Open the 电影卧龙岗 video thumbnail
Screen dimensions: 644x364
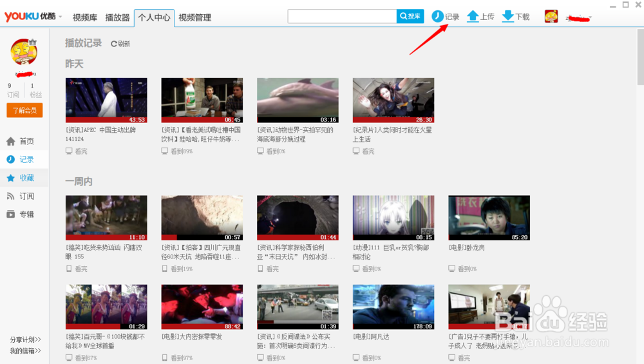489,218
